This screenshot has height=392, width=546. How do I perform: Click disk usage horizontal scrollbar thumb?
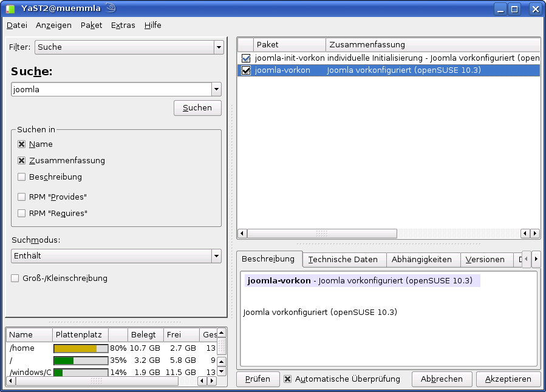[97, 381]
